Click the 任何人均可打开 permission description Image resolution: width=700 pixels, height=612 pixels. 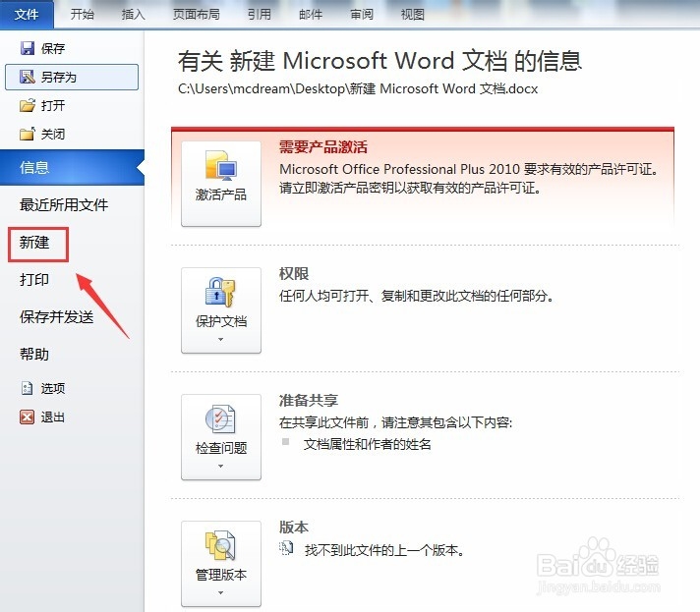click(x=417, y=296)
